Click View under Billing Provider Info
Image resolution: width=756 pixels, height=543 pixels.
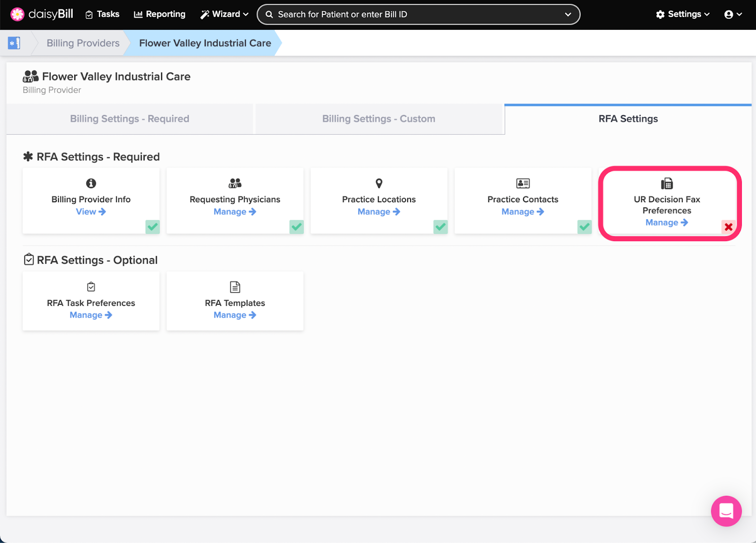pos(91,212)
